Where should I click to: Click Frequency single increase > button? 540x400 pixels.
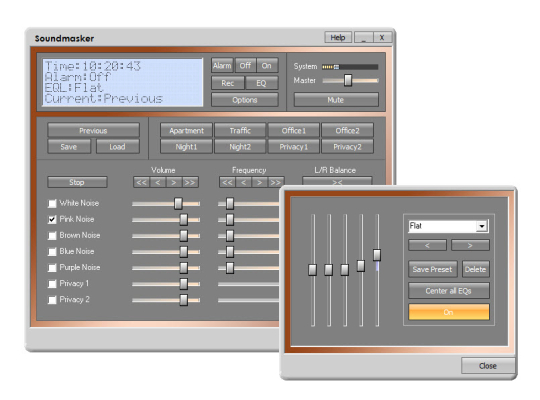pos(260,182)
